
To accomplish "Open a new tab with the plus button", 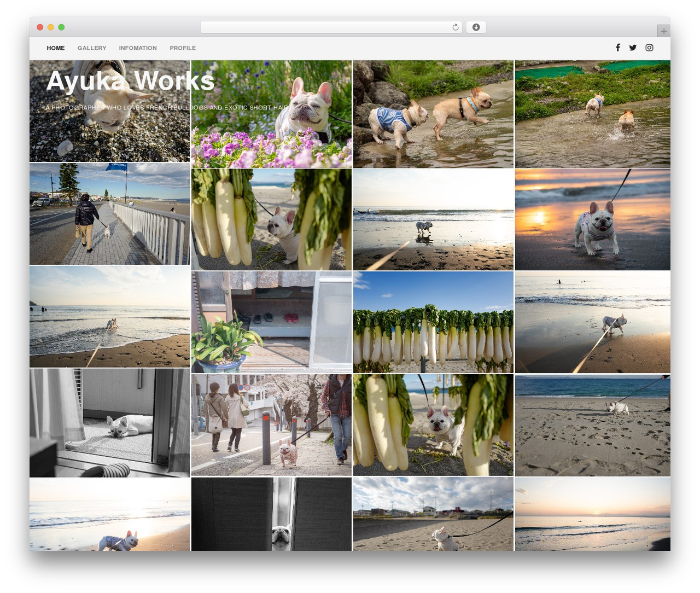I will pos(663,31).
